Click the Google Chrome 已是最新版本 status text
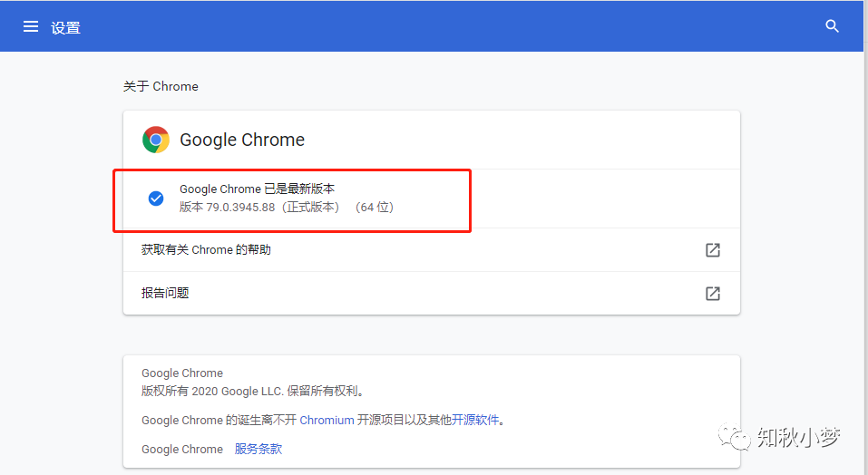The width and height of the screenshot is (868, 475). 257,189
